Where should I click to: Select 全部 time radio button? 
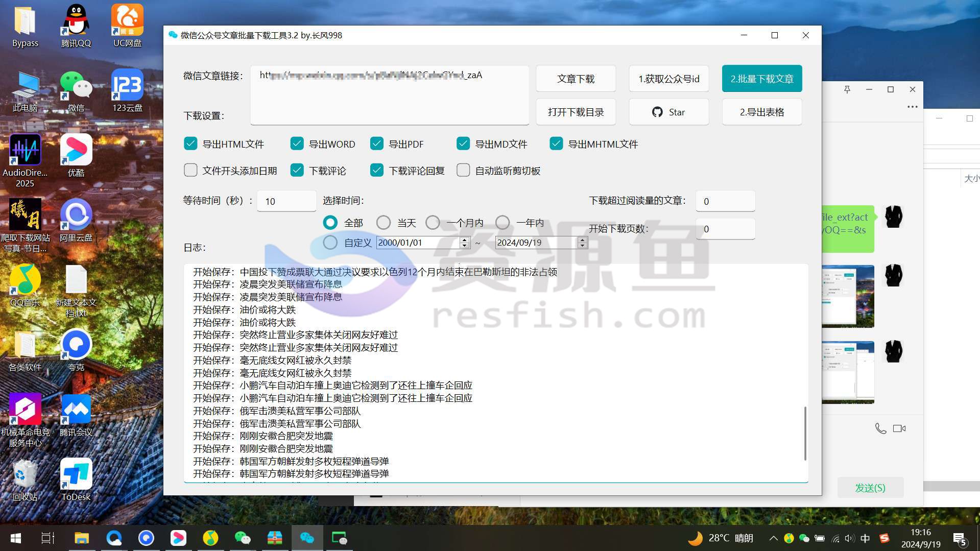click(x=330, y=223)
